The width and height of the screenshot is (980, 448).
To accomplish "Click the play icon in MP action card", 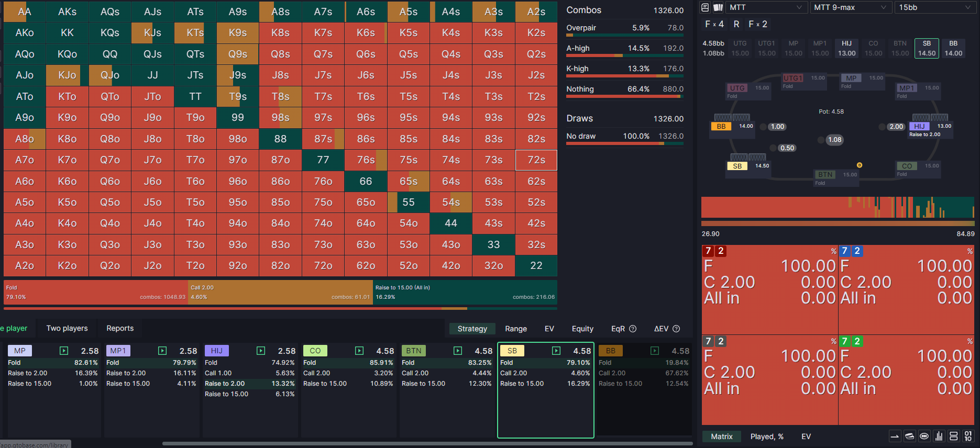I will coord(64,351).
